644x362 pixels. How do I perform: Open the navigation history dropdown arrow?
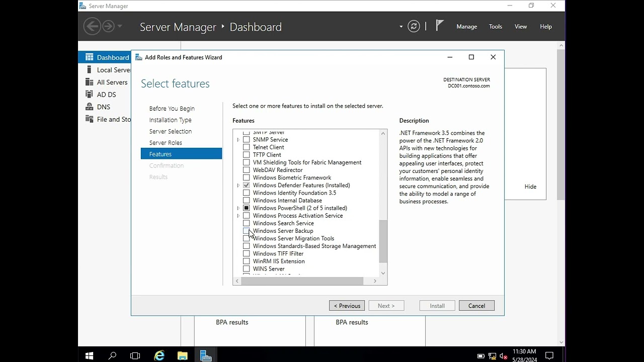(x=120, y=26)
